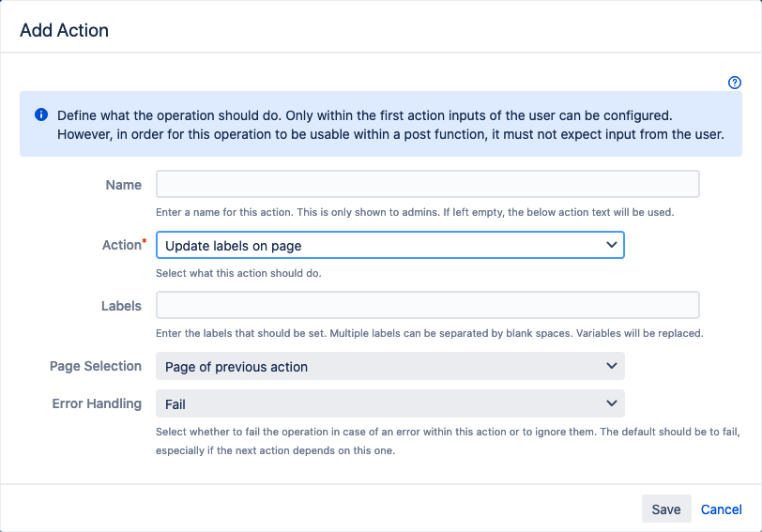Click the Labels field label
This screenshot has width=762, height=532.
(x=121, y=306)
